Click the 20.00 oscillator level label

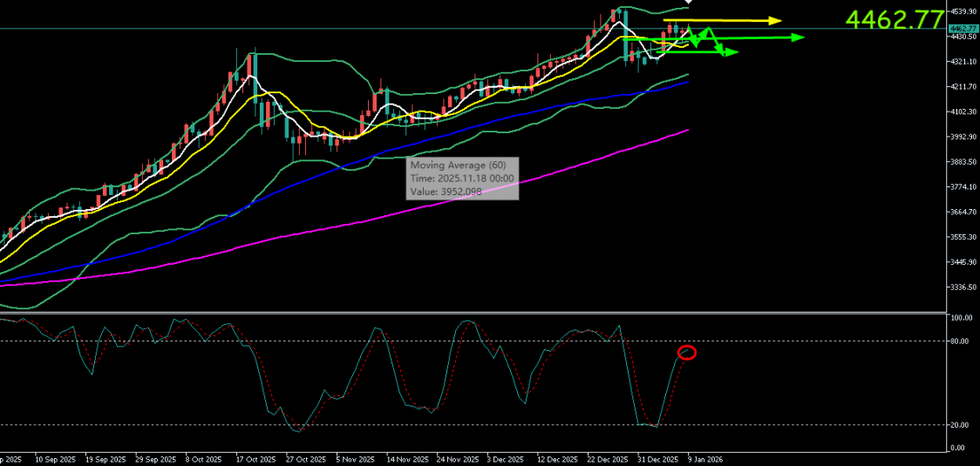pos(961,425)
